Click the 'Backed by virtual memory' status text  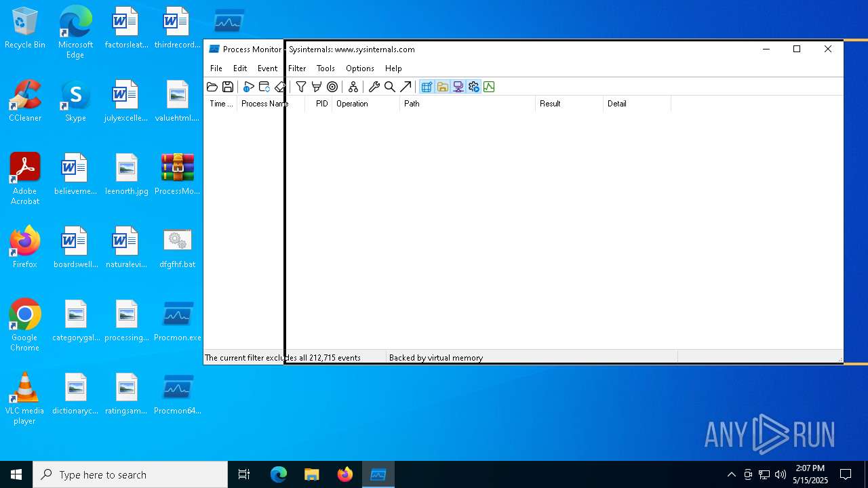click(436, 358)
